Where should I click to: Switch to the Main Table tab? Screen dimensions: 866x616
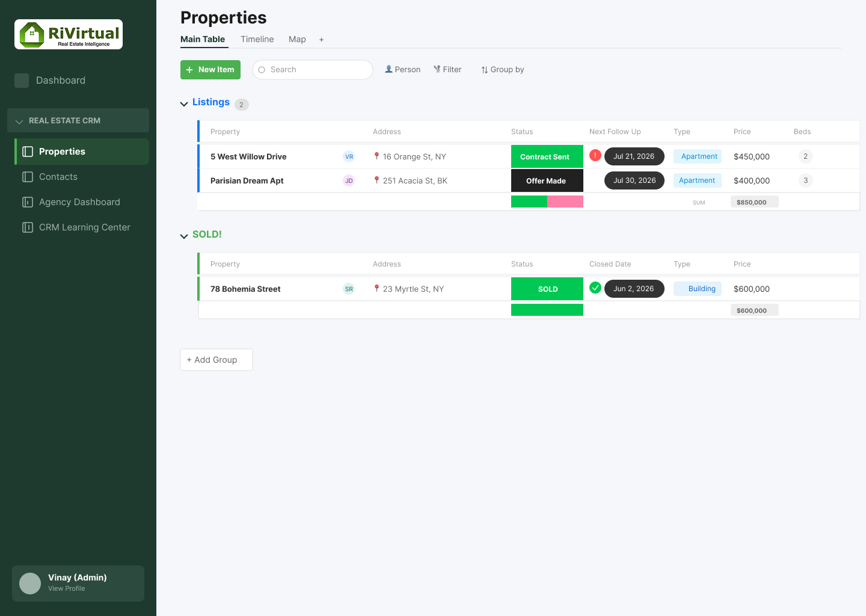click(203, 39)
